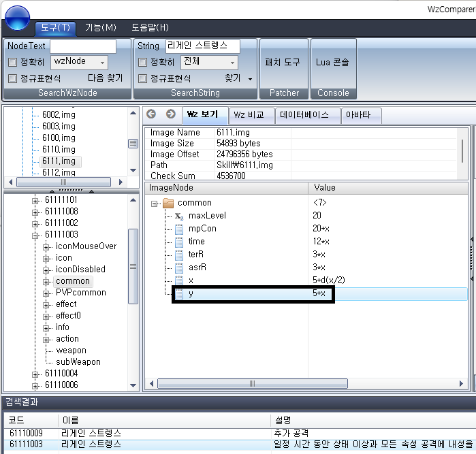
Task: Switch to the 데이터베이스 tab
Action: [x=308, y=116]
